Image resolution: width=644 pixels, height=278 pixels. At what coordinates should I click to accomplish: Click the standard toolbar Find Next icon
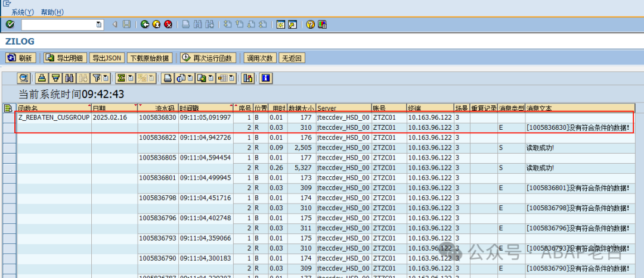[209, 24]
